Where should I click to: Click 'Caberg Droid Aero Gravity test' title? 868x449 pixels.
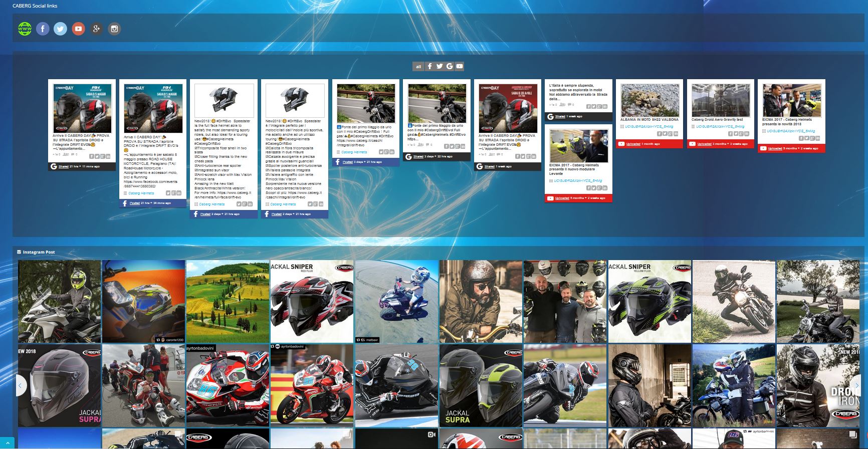tap(717, 120)
